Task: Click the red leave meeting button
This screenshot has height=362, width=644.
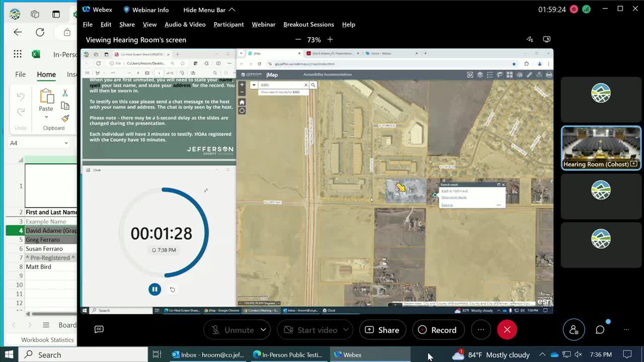Action: click(507, 330)
